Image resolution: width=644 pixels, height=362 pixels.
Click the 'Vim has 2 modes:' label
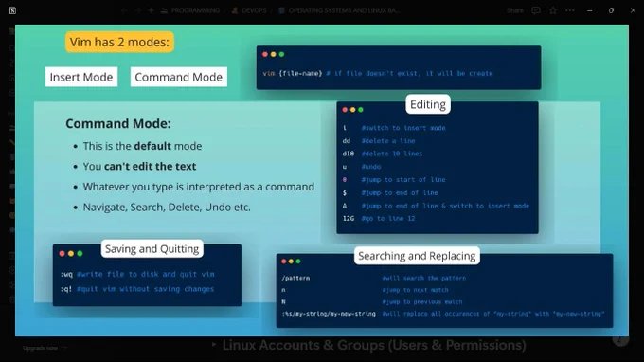[x=119, y=42]
